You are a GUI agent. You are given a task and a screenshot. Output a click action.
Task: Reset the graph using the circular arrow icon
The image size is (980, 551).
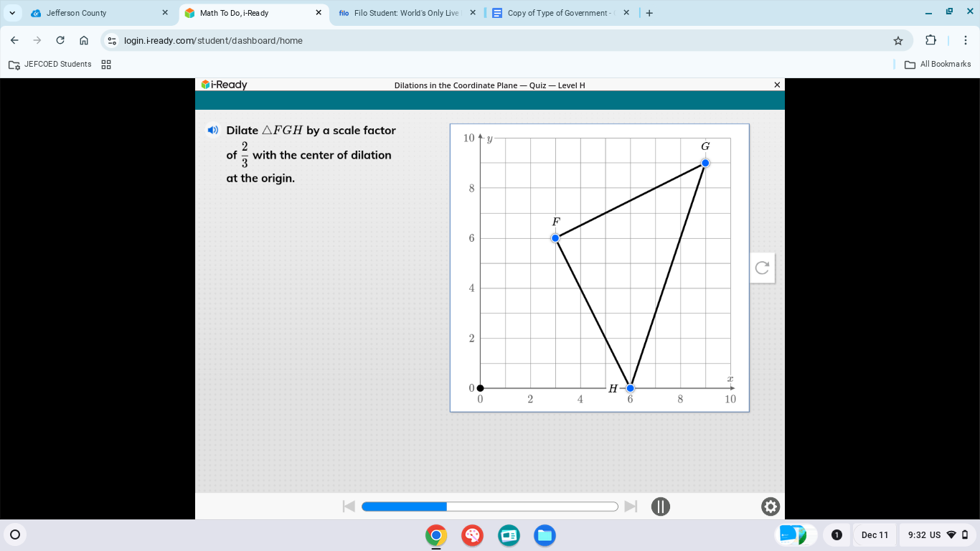(762, 267)
